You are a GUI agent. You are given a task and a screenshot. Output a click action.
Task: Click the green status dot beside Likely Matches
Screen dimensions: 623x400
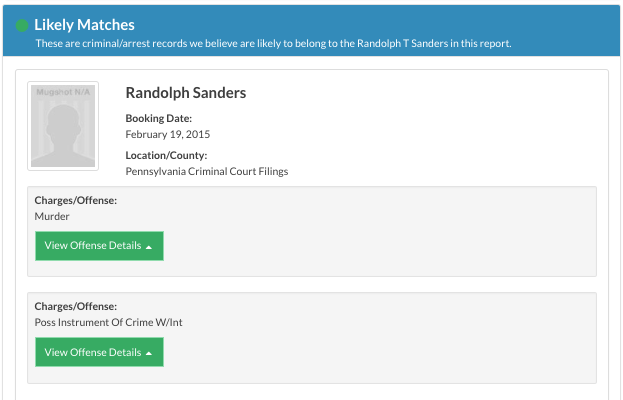pyautogui.click(x=22, y=25)
